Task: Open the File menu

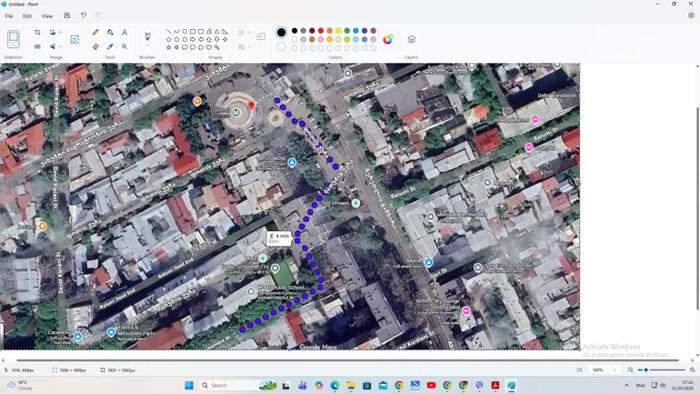Action: pyautogui.click(x=9, y=16)
